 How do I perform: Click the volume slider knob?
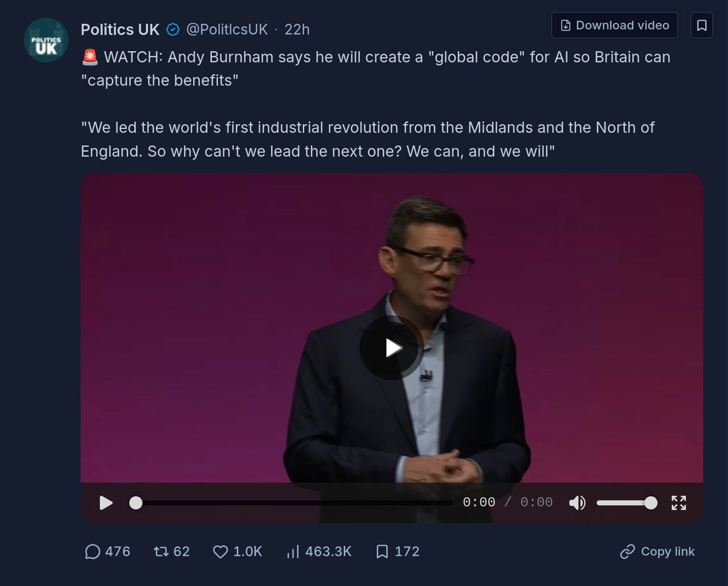click(651, 503)
